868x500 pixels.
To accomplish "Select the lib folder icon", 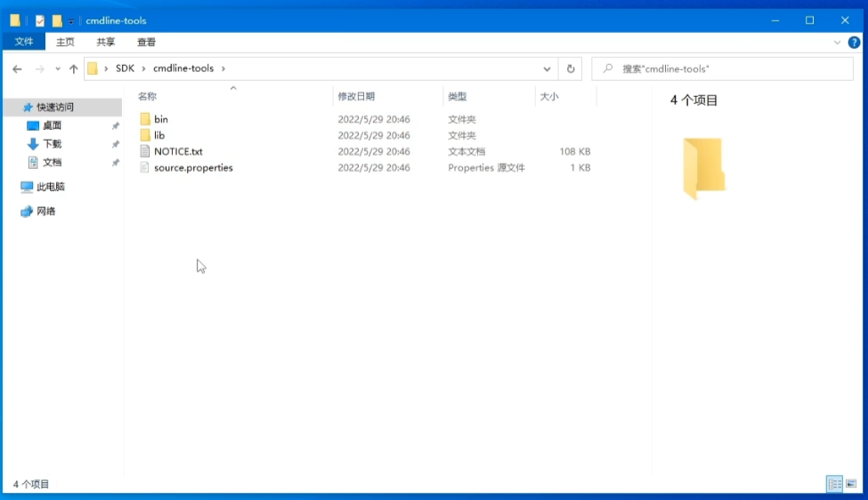I will [145, 135].
